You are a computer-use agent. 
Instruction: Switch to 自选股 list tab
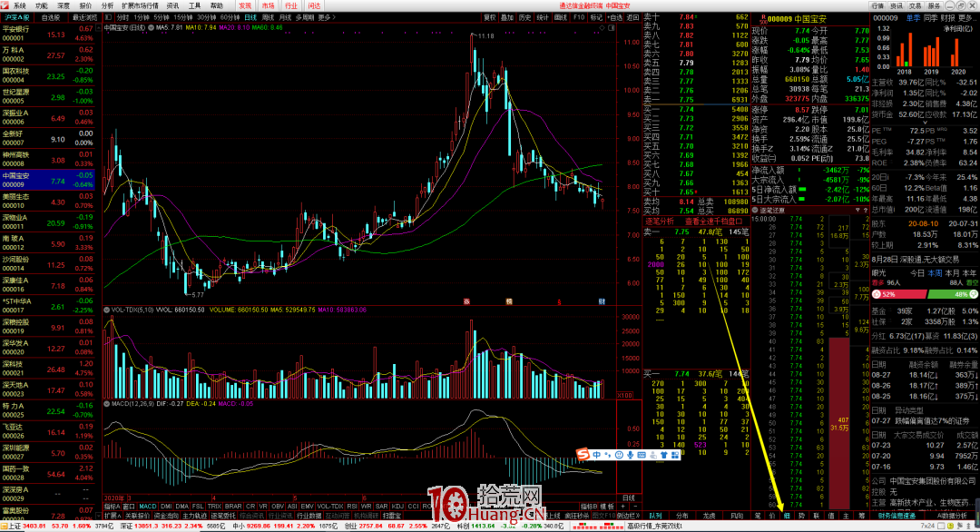pyautogui.click(x=50, y=17)
